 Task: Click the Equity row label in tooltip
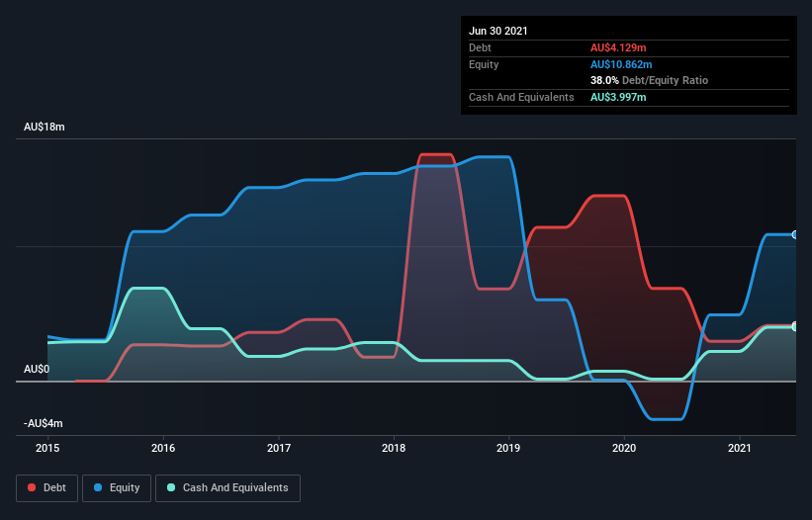tap(484, 64)
